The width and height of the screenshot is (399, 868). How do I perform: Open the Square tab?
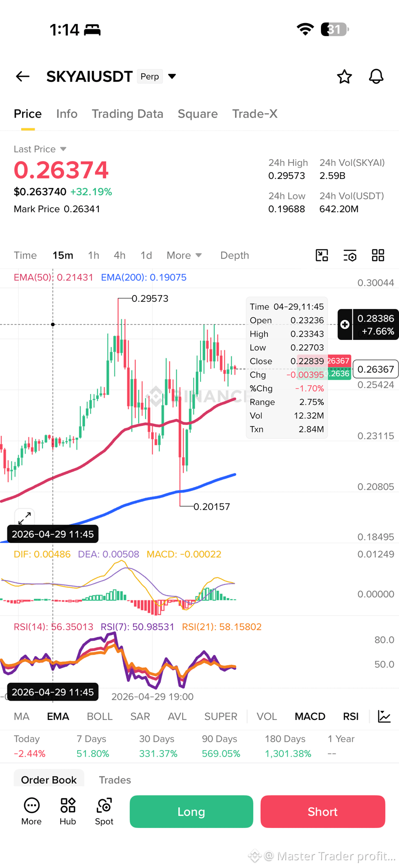(x=198, y=114)
